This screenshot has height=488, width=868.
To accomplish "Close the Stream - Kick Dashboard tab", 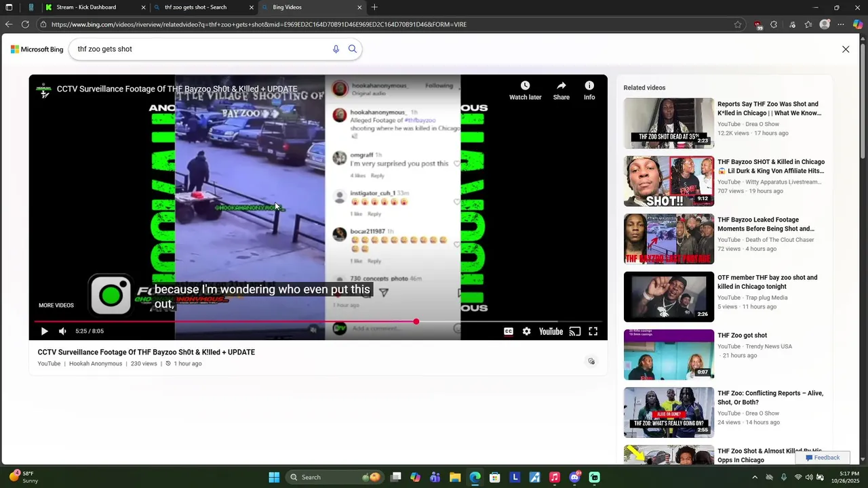I will (x=143, y=7).
